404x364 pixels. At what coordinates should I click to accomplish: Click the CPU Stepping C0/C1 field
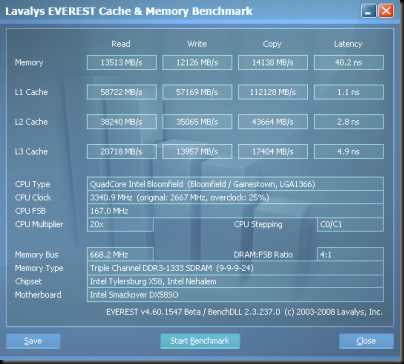point(350,224)
